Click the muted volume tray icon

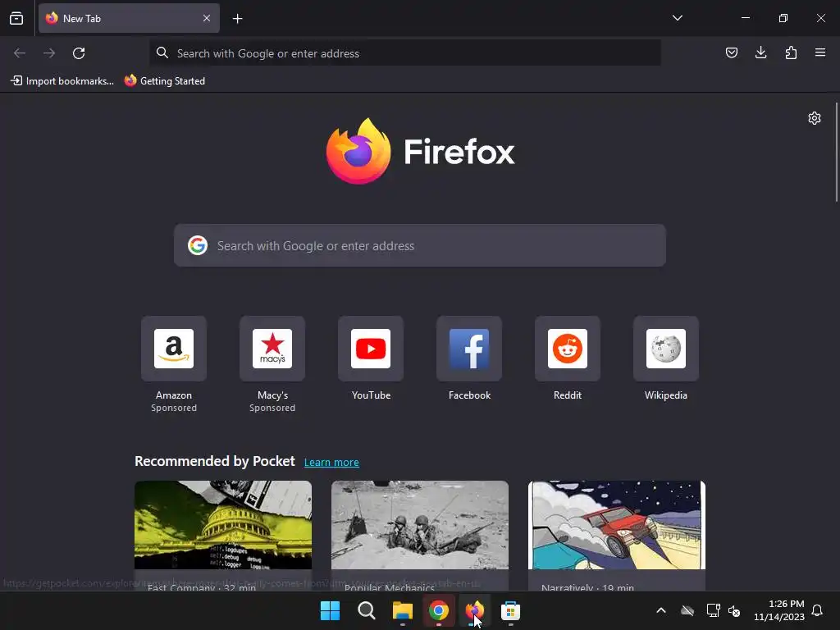(x=734, y=610)
